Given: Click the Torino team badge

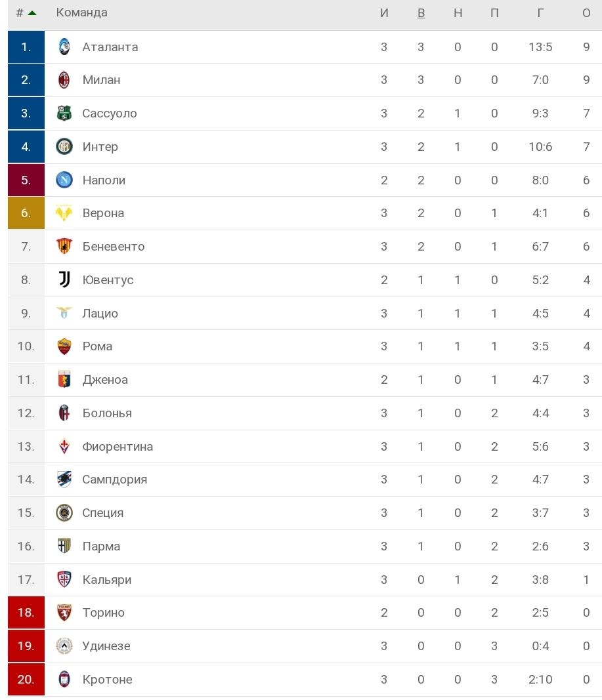Looking at the screenshot, I should tap(63, 613).
